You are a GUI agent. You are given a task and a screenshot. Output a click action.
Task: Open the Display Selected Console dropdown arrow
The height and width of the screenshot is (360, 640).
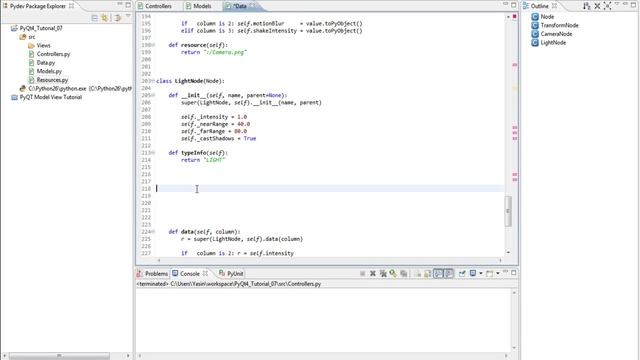tap(481, 273)
